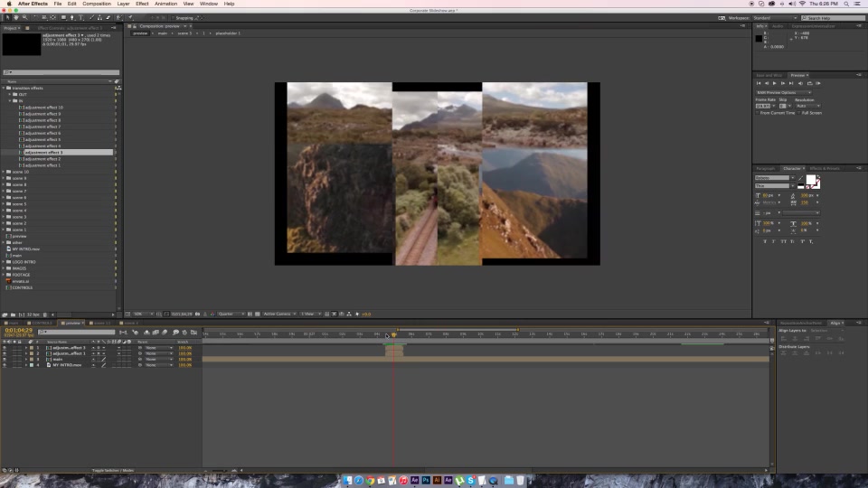The height and width of the screenshot is (488, 868).
Task: Open the Composition menu
Action: tap(97, 4)
